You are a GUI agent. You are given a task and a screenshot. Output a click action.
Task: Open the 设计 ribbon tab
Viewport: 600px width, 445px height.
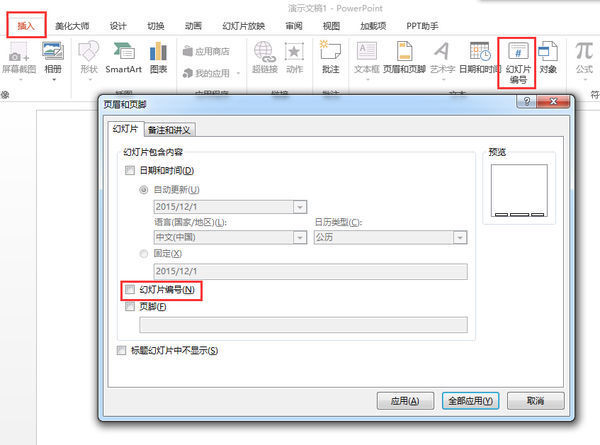118,25
